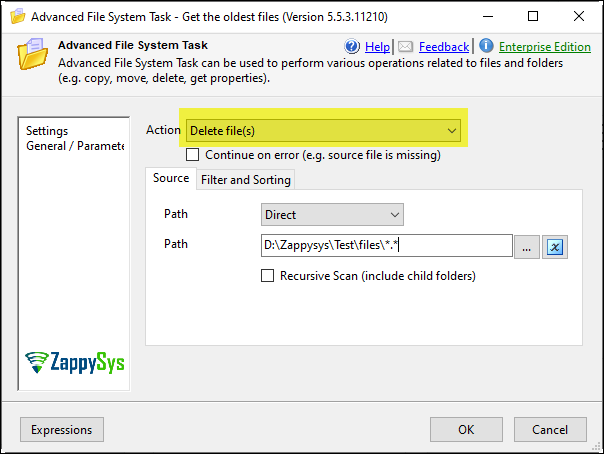Expand the Path type dropdown set to Direct
The height and width of the screenshot is (454, 604).
(x=332, y=214)
